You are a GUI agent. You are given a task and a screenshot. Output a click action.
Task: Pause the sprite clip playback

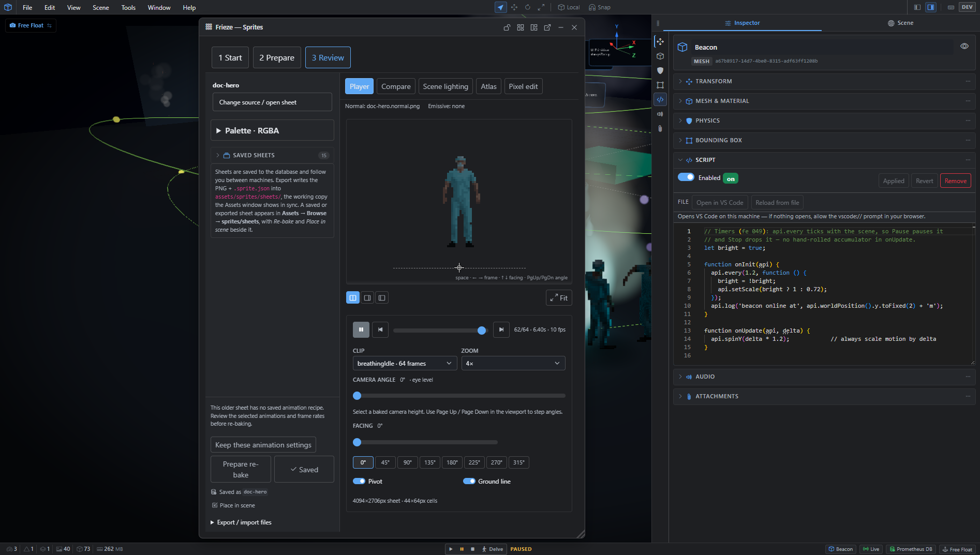coord(361,329)
